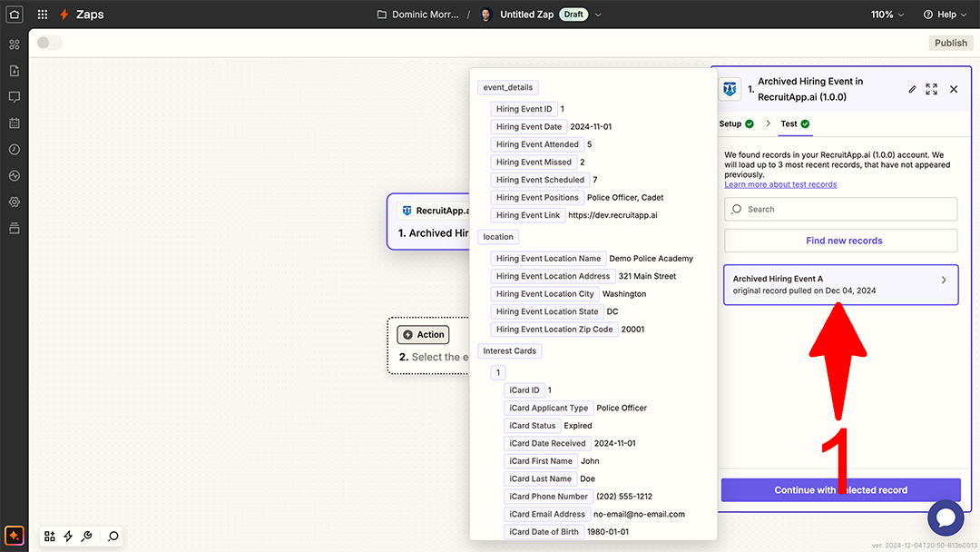Viewport: 980px width, 552px height.
Task: Click the https://dev.recruitapp.ai value
Action: click(612, 215)
